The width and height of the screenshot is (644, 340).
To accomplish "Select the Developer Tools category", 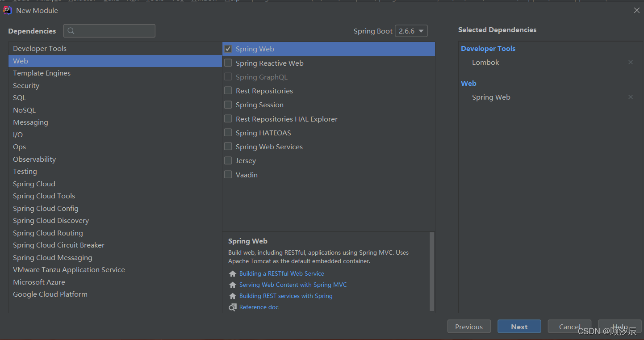I will (115, 48).
